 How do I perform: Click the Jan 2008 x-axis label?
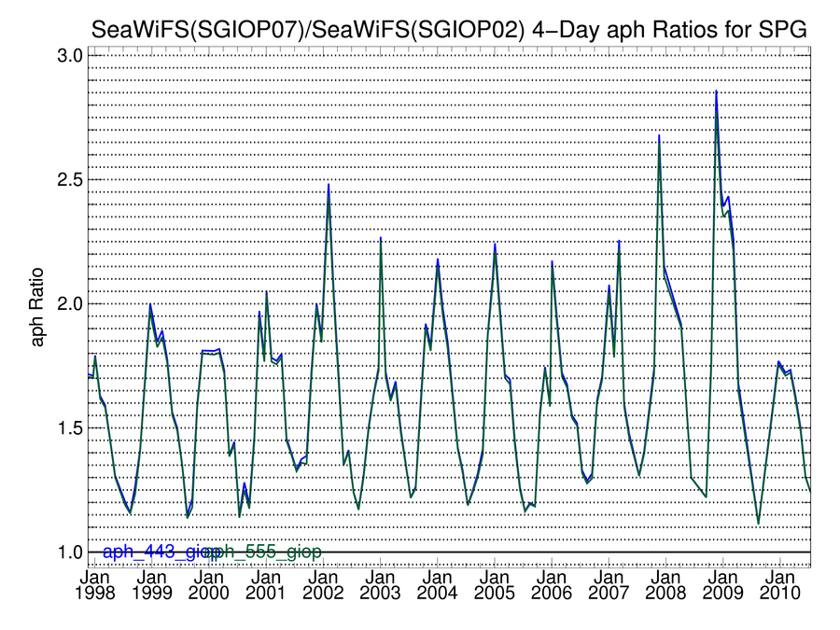pyautogui.click(x=665, y=585)
